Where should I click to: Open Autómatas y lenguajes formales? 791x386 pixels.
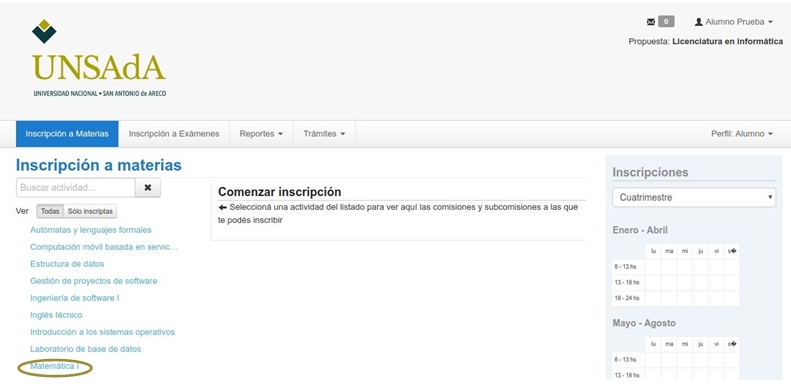(91, 230)
